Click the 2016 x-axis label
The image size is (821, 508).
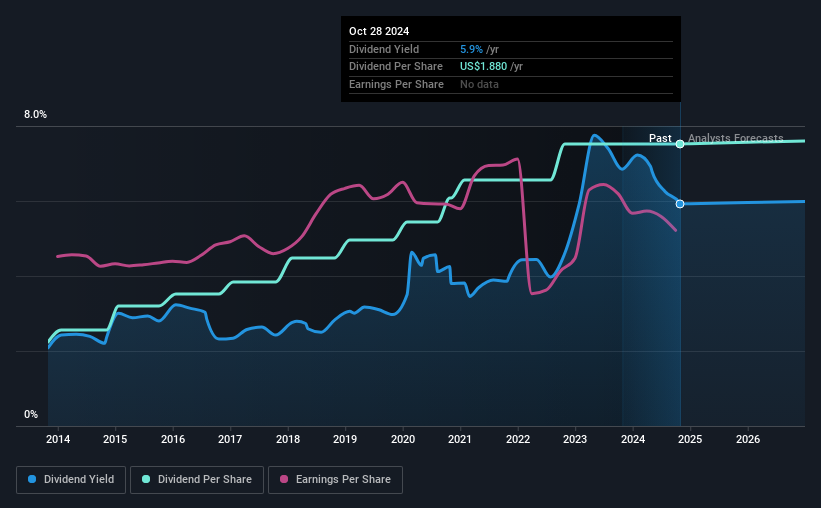(173, 439)
